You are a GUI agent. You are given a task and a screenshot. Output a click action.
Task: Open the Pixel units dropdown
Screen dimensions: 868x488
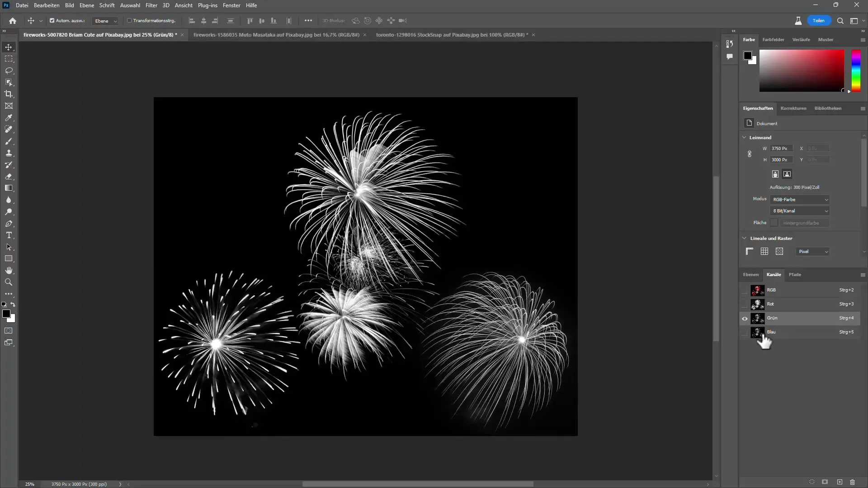812,252
